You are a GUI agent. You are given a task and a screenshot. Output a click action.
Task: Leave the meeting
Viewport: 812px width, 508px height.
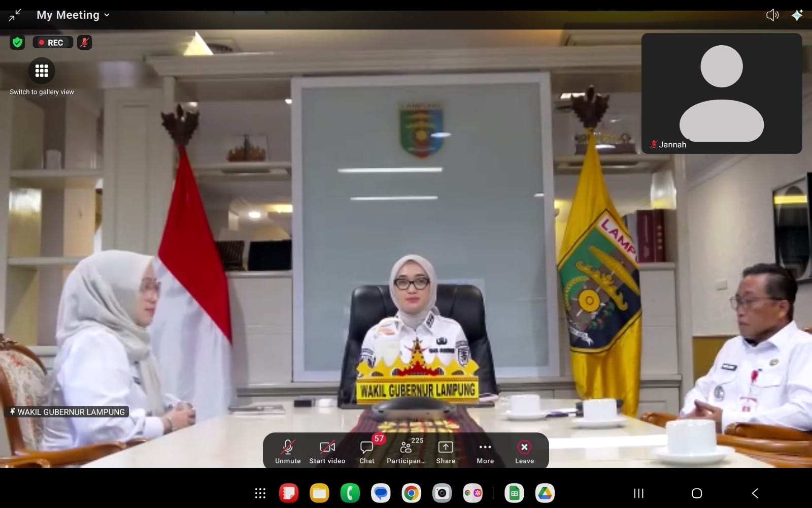pos(524,451)
